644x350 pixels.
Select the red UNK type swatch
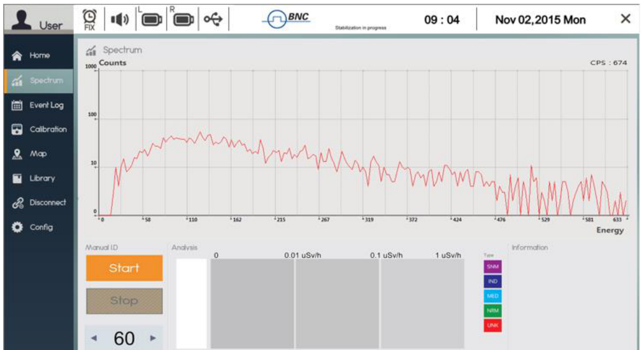point(492,325)
